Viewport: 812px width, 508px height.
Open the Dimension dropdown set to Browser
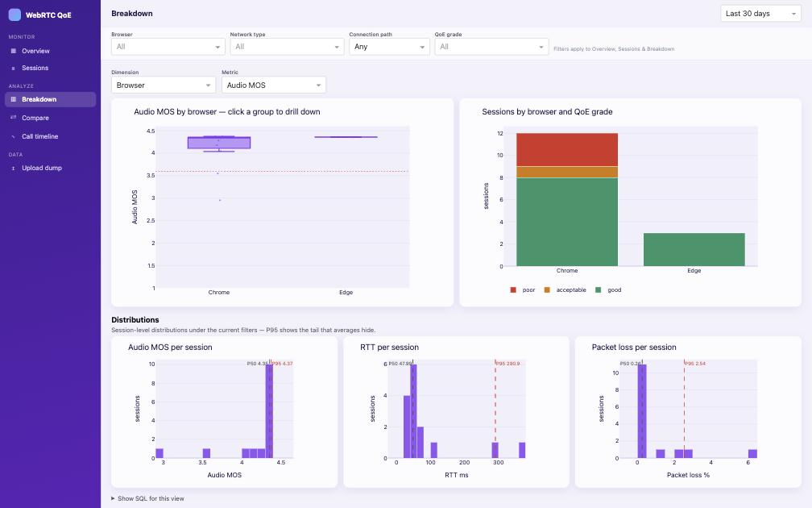click(163, 85)
